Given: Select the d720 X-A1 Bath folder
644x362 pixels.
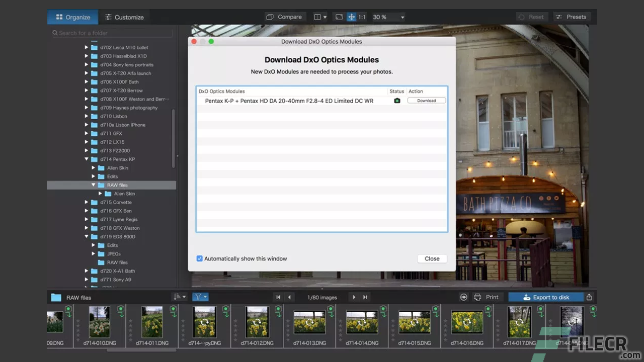Looking at the screenshot, I should (117, 271).
